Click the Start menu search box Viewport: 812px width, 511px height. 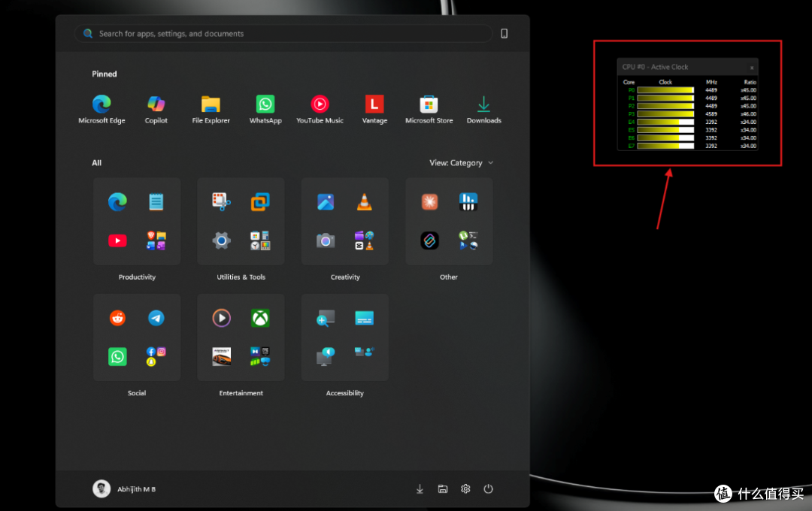[x=283, y=34]
